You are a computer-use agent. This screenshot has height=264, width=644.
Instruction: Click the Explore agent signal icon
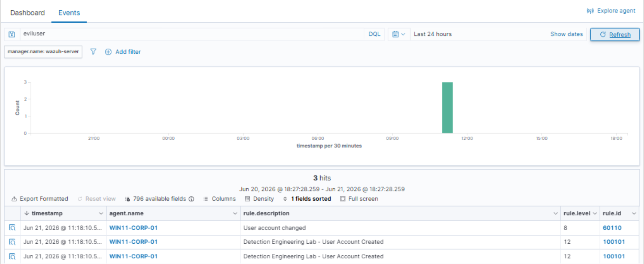590,11
